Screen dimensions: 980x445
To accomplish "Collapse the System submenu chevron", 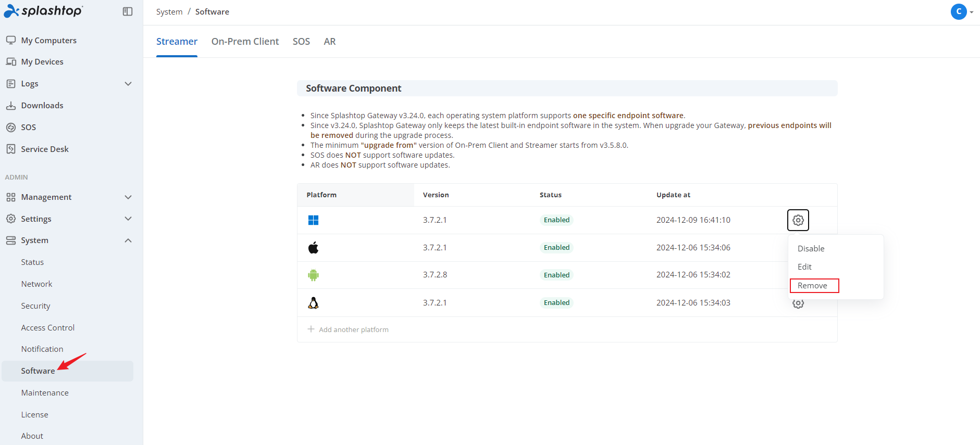I will [x=128, y=240].
